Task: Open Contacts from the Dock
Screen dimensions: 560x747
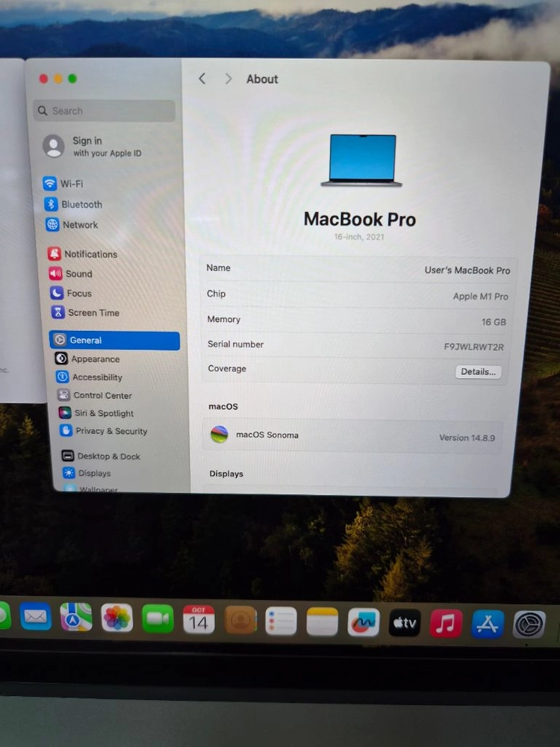Action: [x=240, y=620]
